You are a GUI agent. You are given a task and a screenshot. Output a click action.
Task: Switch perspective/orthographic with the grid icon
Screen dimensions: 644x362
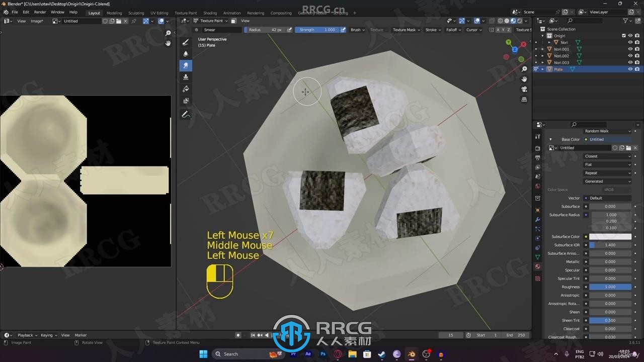[524, 100]
